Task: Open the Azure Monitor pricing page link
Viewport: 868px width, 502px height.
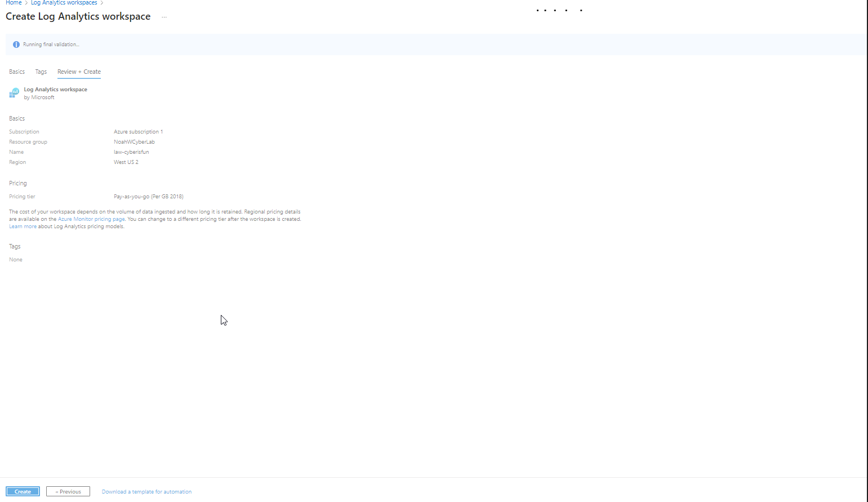Action: point(91,219)
